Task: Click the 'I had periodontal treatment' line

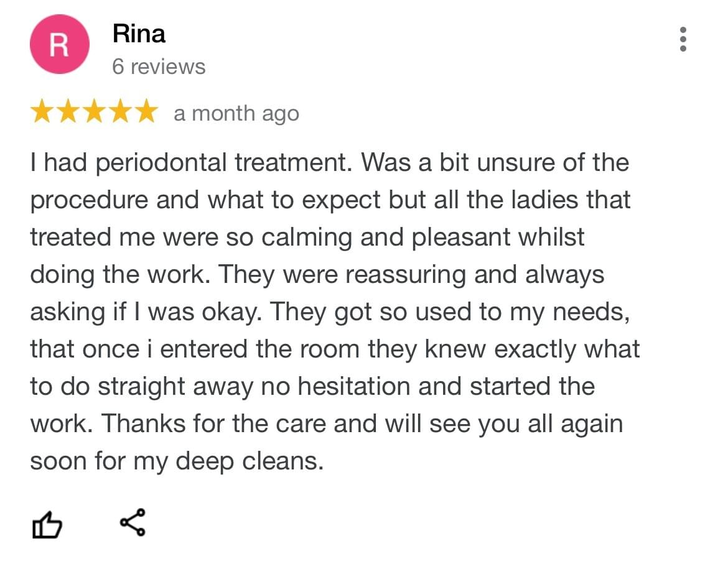Action: pos(330,163)
